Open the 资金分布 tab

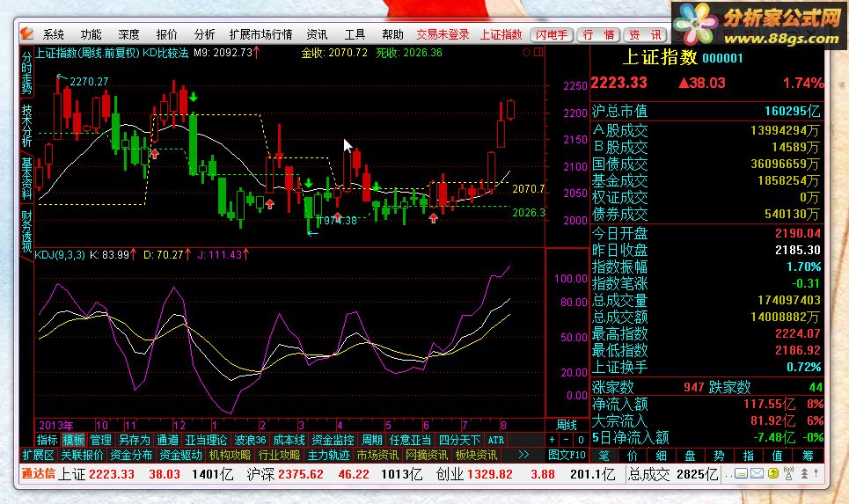[131, 456]
